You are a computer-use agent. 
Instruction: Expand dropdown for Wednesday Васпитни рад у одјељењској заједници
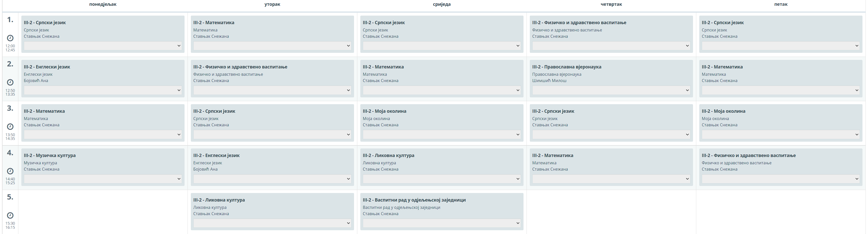coord(441,223)
